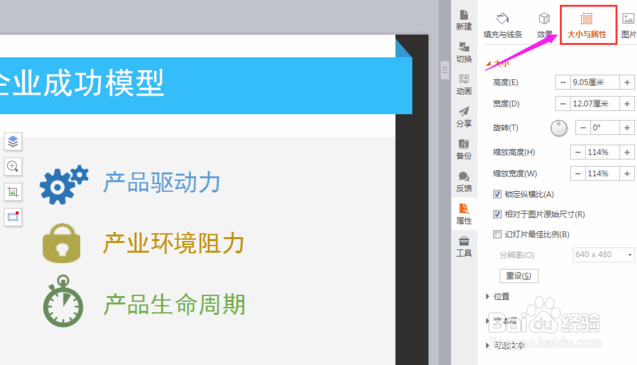Viewport: 637px width, 365px height.
Task: Open the 备份 backup panel
Action: pos(464,150)
